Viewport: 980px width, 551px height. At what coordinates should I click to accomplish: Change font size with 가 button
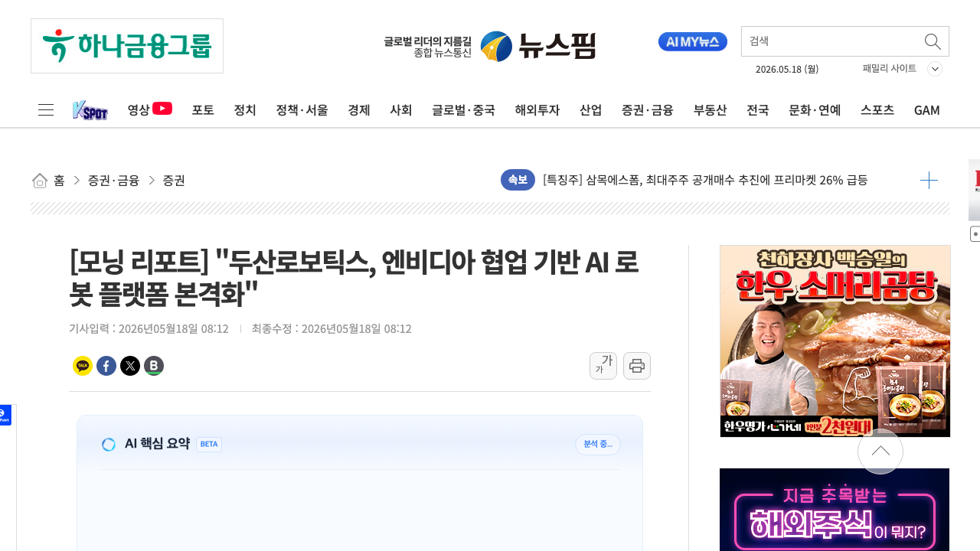[603, 366]
